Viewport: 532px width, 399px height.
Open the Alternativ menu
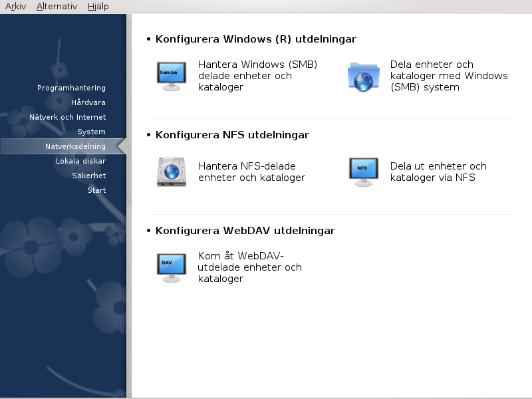[x=57, y=7]
